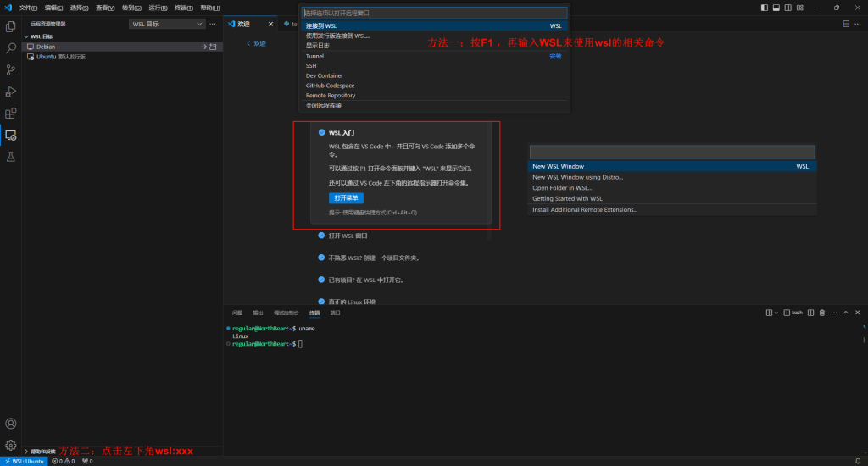
Task: Open the Explorer view in activity bar
Action: [11, 26]
